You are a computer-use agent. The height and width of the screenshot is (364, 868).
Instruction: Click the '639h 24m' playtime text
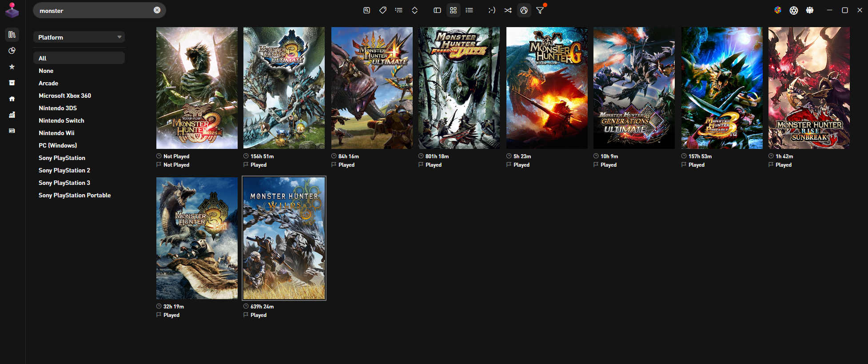click(x=262, y=307)
